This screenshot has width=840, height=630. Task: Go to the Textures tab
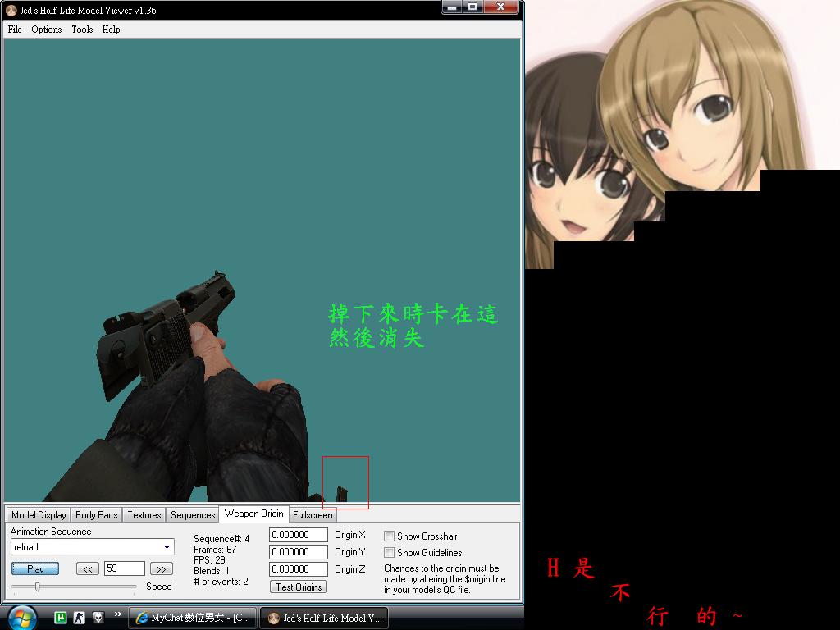144,515
